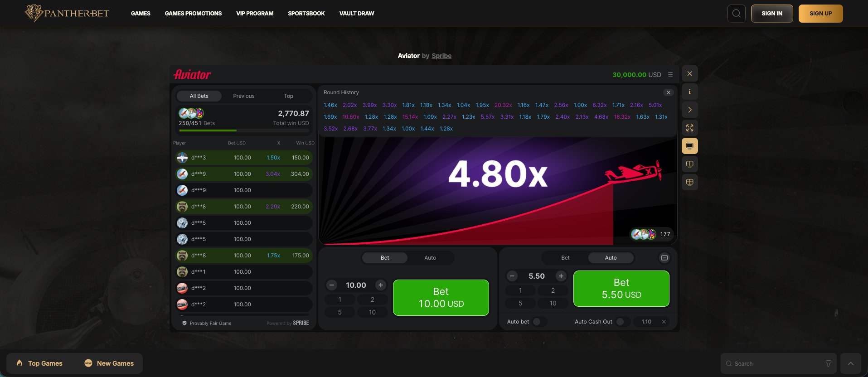Switch to the All Bets tab
Screen dimensions: 868x377
(x=199, y=96)
